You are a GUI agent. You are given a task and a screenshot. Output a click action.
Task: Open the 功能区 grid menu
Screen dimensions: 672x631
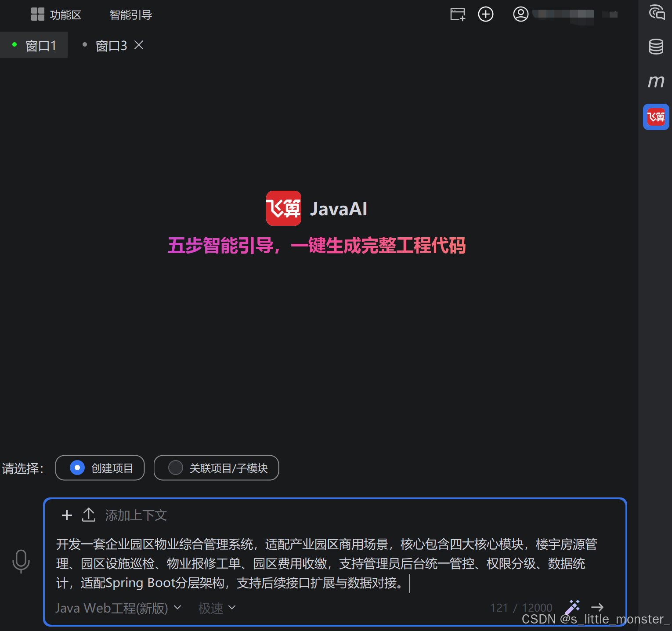pyautogui.click(x=56, y=15)
